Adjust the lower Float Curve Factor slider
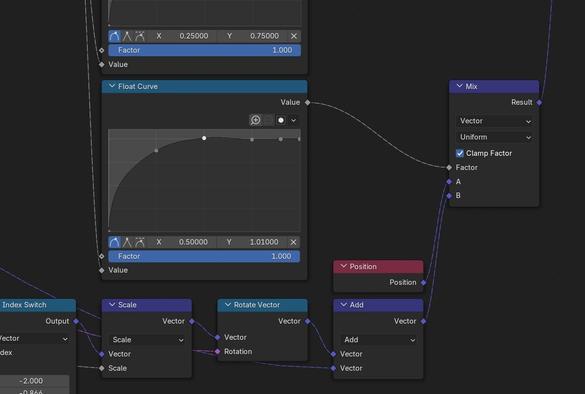585x394 pixels. click(x=204, y=256)
